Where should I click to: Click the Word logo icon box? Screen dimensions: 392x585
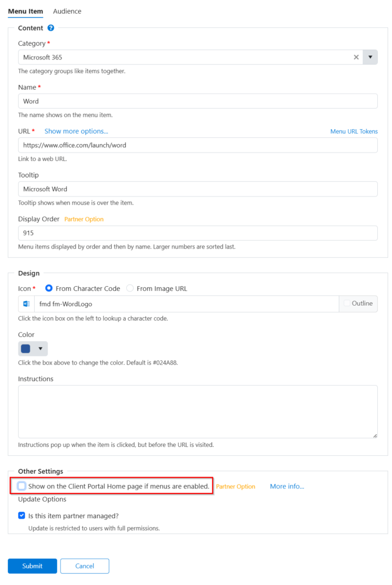coord(26,304)
